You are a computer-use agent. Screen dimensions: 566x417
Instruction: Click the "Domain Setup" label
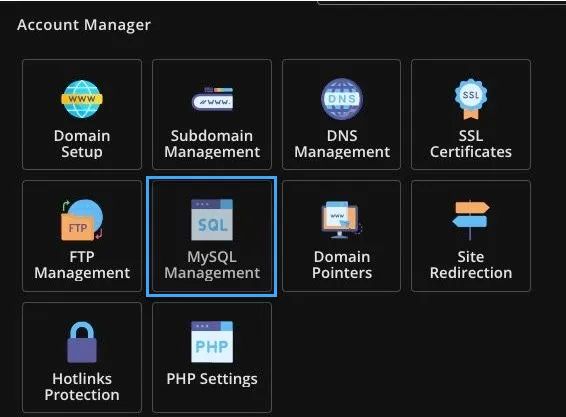[x=82, y=144]
